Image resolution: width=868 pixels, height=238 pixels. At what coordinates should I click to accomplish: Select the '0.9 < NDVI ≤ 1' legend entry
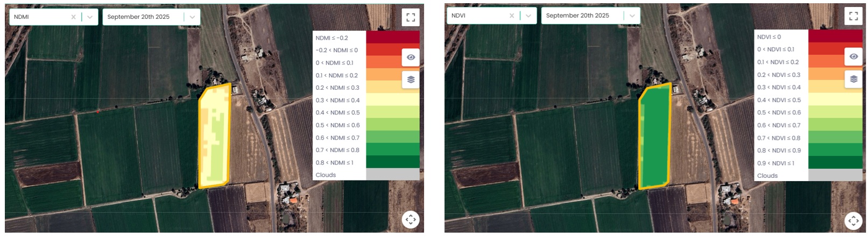click(775, 163)
